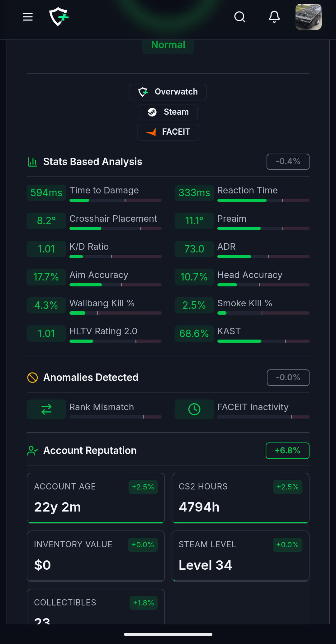Open search with the magnifier icon
336x644 pixels.
(x=239, y=17)
